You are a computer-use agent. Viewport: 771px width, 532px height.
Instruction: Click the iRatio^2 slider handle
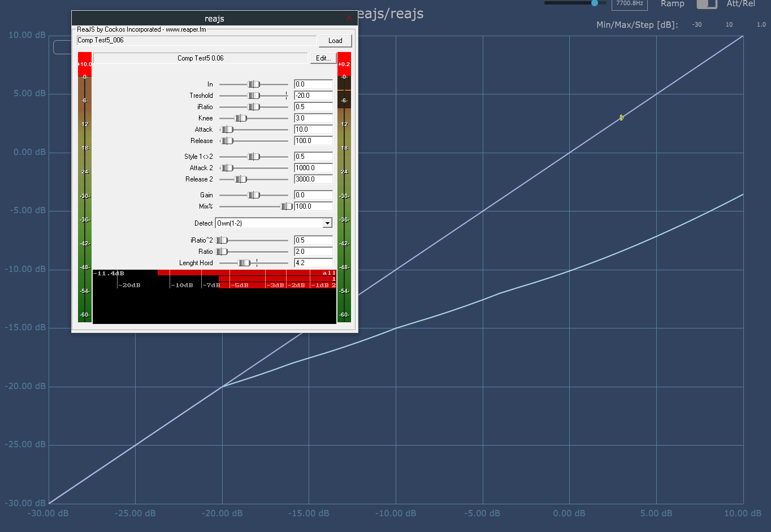coord(222,240)
